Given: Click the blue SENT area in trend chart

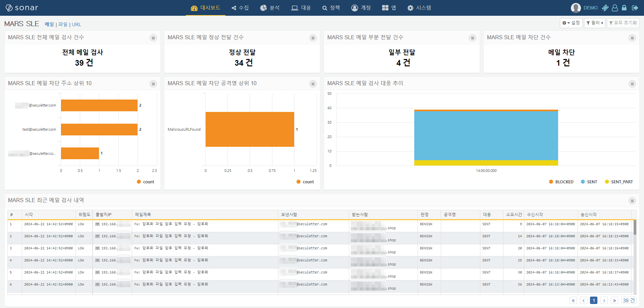Looking at the screenshot, I should click(x=486, y=135).
